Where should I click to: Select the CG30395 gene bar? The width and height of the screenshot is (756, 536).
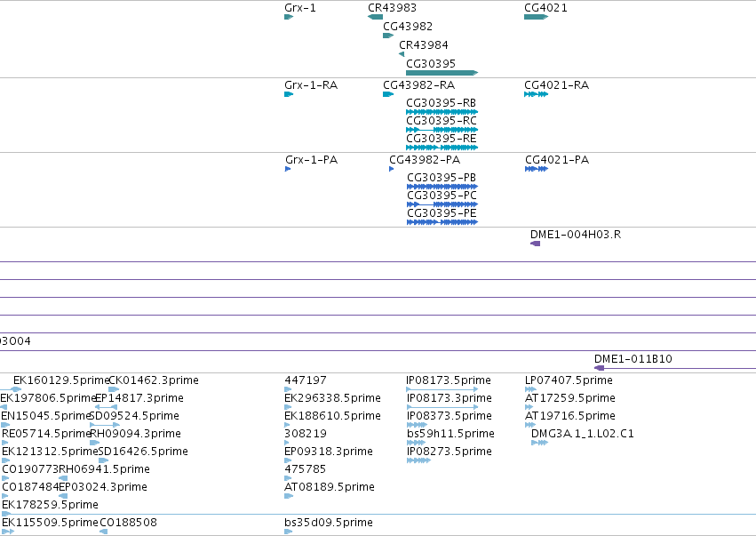click(x=442, y=73)
